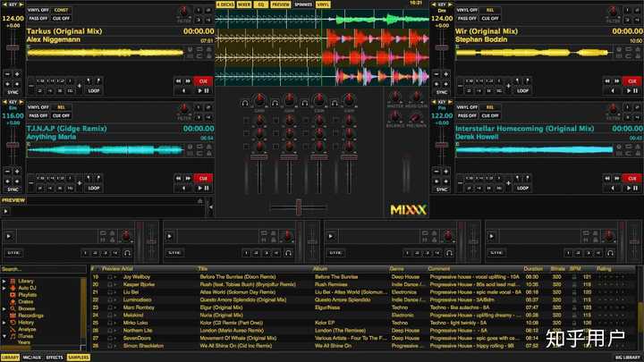
Task: Click the rate minus button on Tarkus deck
Action: tap(7, 74)
